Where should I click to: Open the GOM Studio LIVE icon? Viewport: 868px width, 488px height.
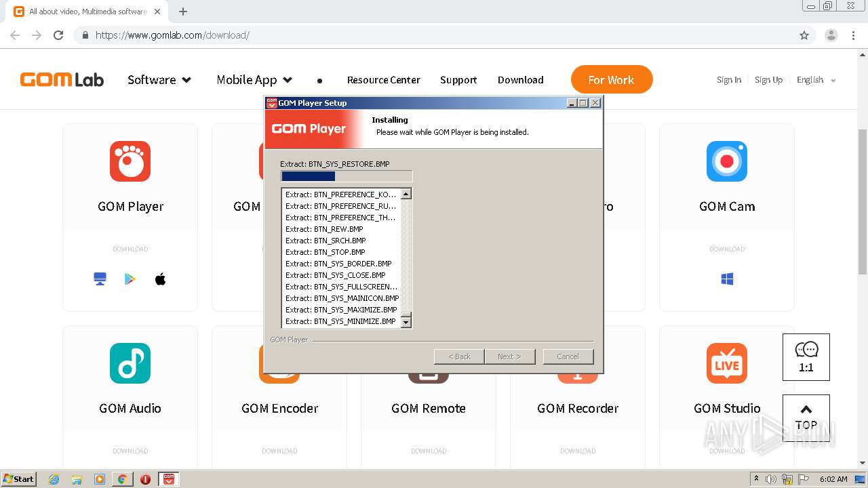click(x=727, y=363)
